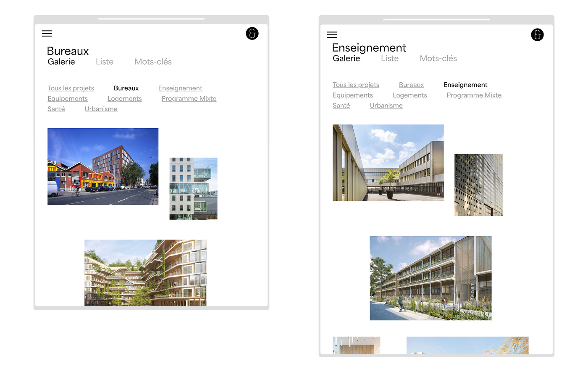Open Tous les projets link in Enseignement screen
Screen dimensions: 588x374
click(x=356, y=85)
